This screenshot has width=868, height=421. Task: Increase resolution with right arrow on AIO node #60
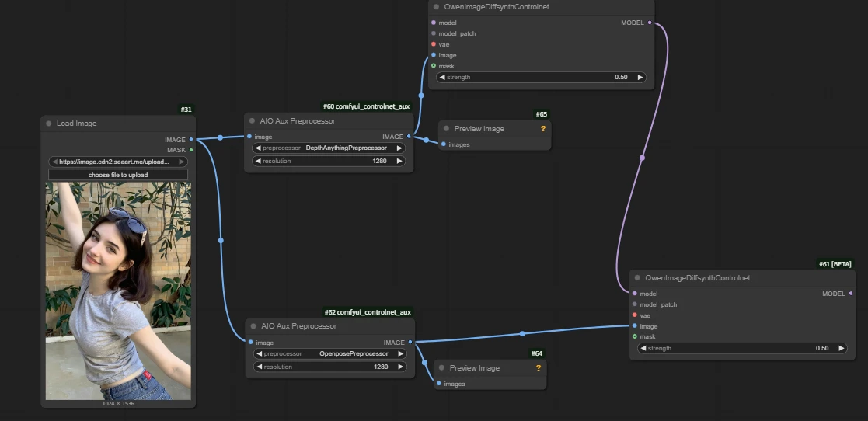click(399, 161)
